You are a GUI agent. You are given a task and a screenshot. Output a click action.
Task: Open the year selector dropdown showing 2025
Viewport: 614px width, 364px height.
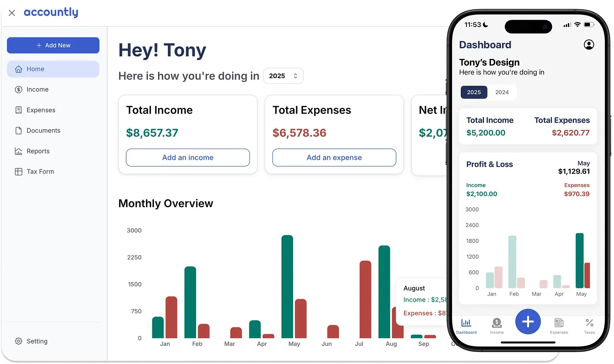(283, 76)
